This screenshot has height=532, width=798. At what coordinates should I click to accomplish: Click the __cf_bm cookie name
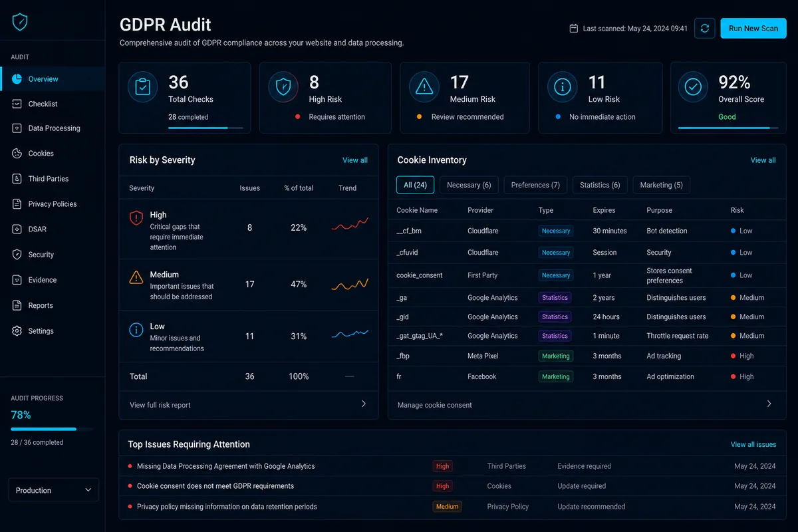pos(409,231)
